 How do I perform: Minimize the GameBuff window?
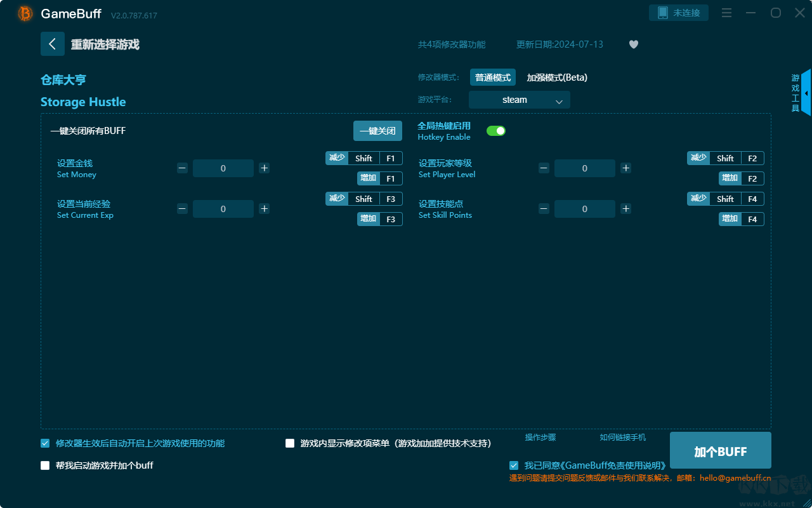point(751,13)
